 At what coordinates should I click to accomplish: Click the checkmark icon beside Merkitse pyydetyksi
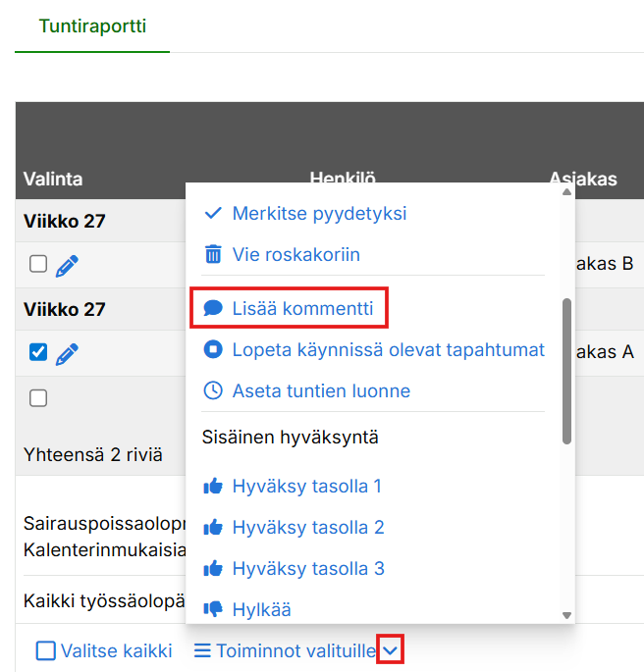click(212, 213)
